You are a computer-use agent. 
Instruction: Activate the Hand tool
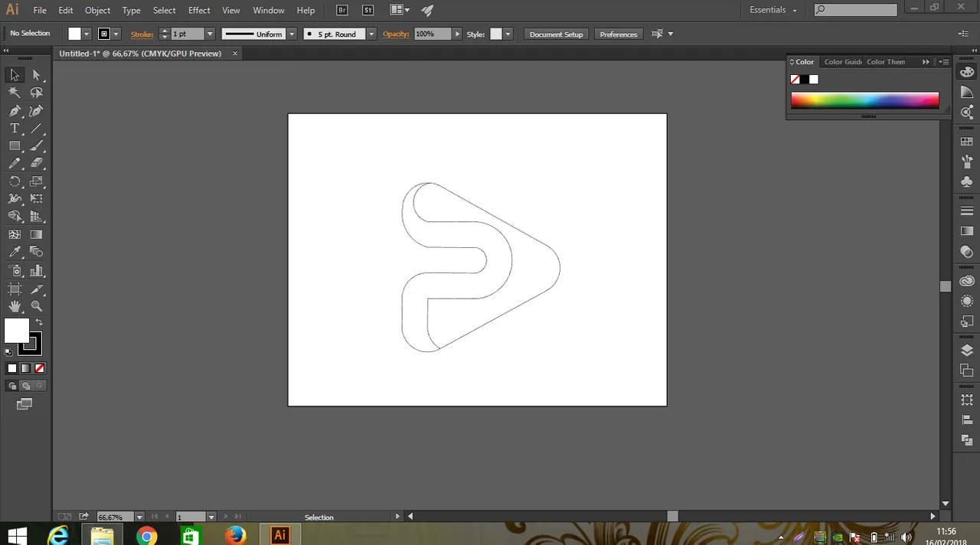coord(15,306)
